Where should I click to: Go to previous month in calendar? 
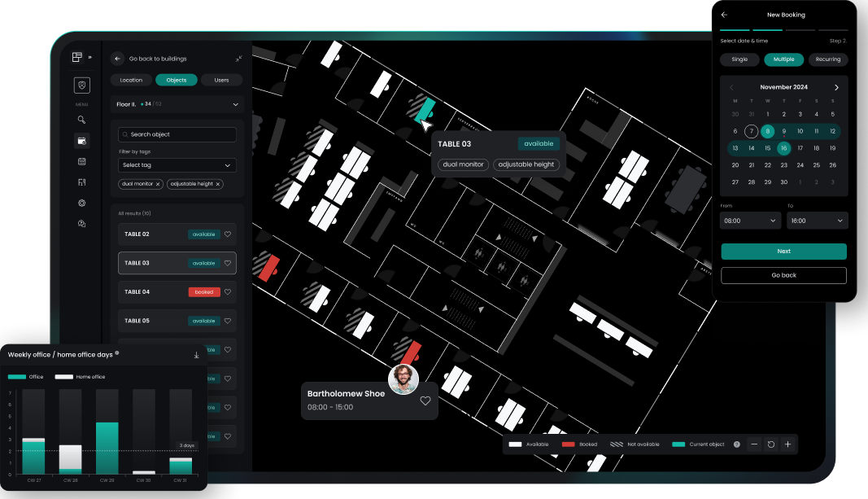pyautogui.click(x=732, y=87)
